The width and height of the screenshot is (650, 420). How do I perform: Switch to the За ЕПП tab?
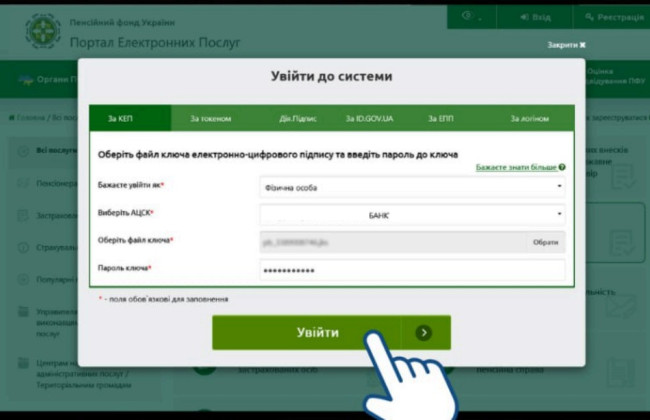coord(440,119)
